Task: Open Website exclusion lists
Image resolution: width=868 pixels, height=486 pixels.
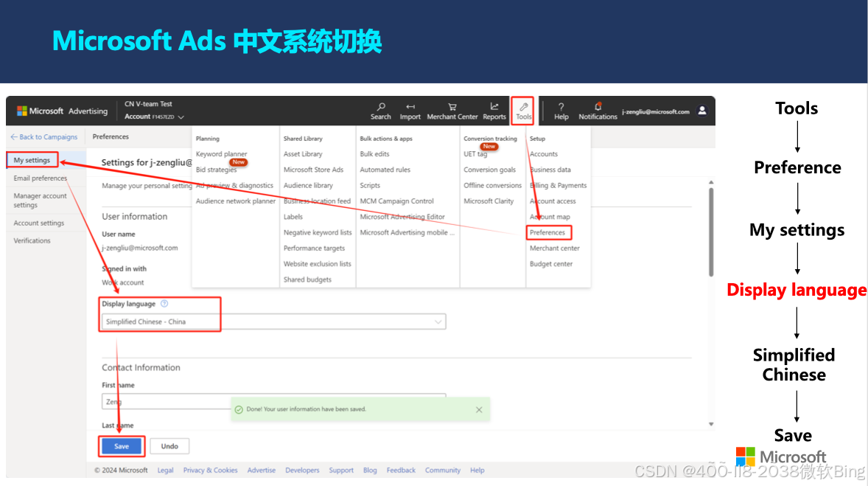Action: coord(317,264)
